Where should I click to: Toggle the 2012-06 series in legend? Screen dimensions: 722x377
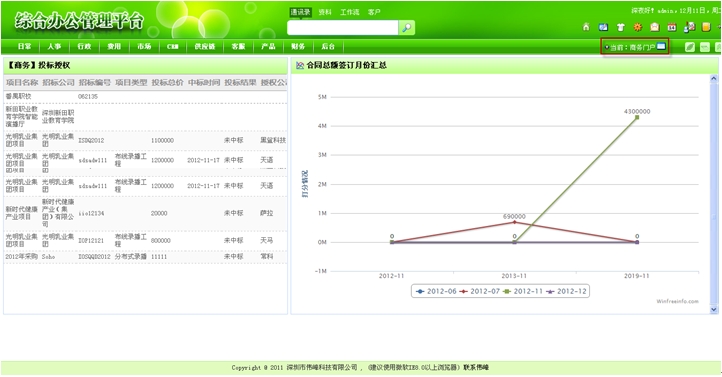coord(436,291)
